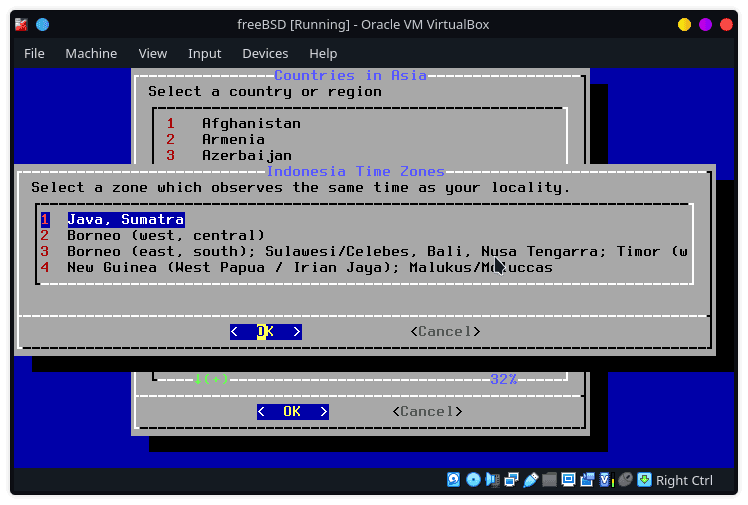
Task: Click the Countries in Asia dialog title
Action: (x=350, y=75)
